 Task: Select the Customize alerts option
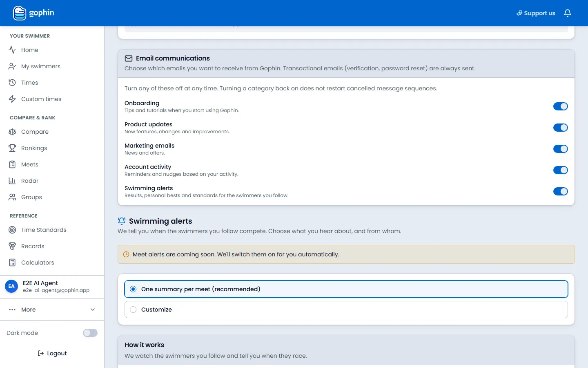point(346,310)
